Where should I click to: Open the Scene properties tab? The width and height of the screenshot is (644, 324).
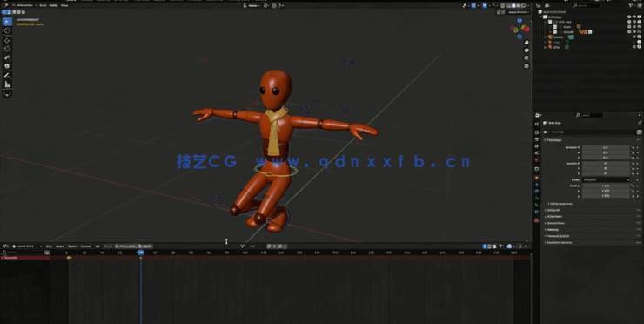pyautogui.click(x=537, y=153)
